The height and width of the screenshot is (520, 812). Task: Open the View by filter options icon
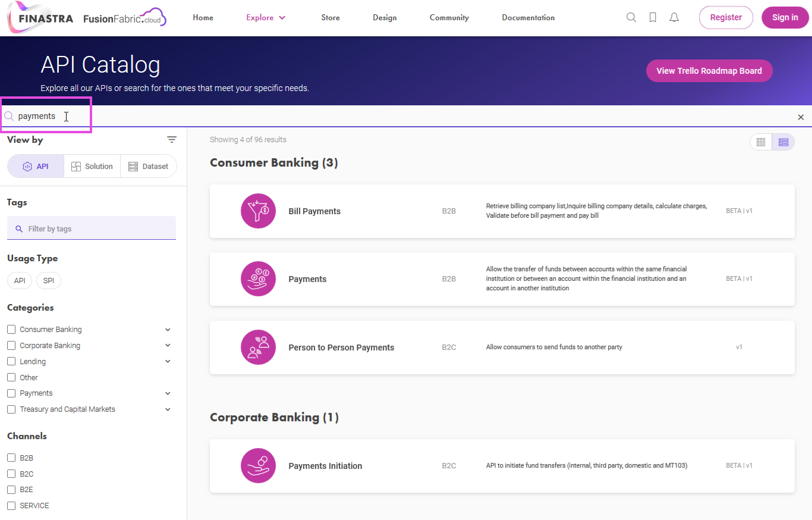[x=172, y=140]
